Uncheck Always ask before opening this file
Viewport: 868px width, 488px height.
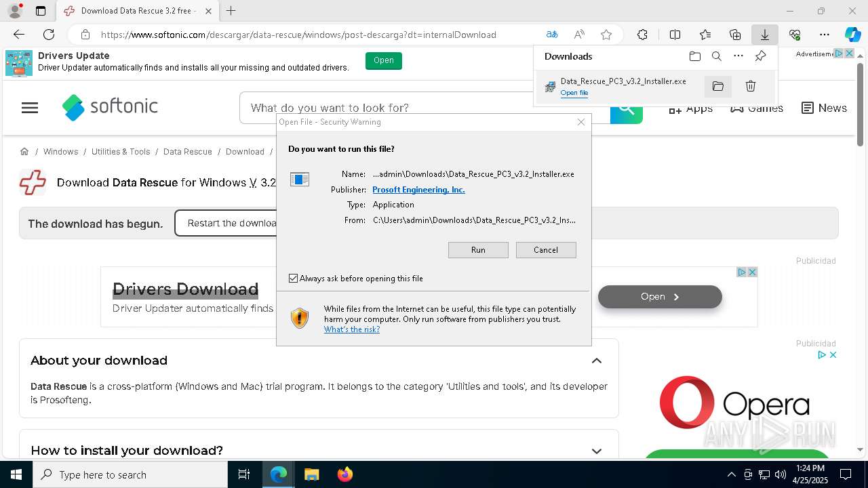pyautogui.click(x=293, y=279)
